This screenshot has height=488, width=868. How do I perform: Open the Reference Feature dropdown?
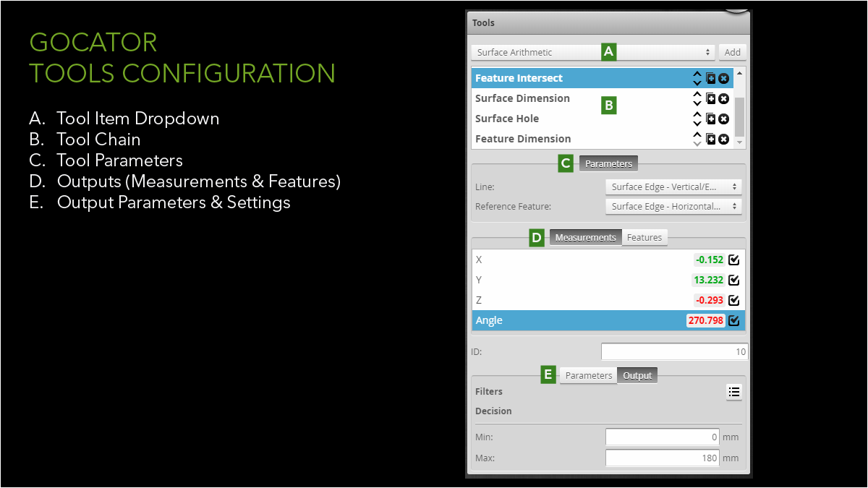(x=673, y=206)
